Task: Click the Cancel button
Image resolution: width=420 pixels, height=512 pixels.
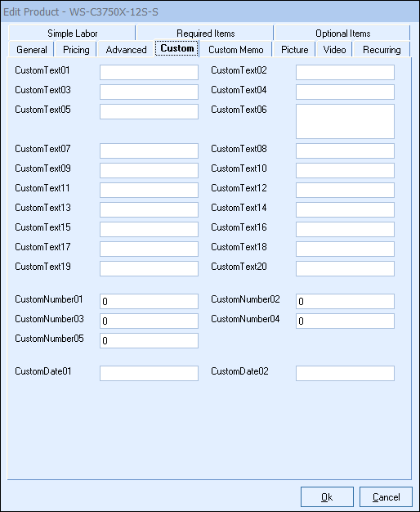Action: coord(386,497)
